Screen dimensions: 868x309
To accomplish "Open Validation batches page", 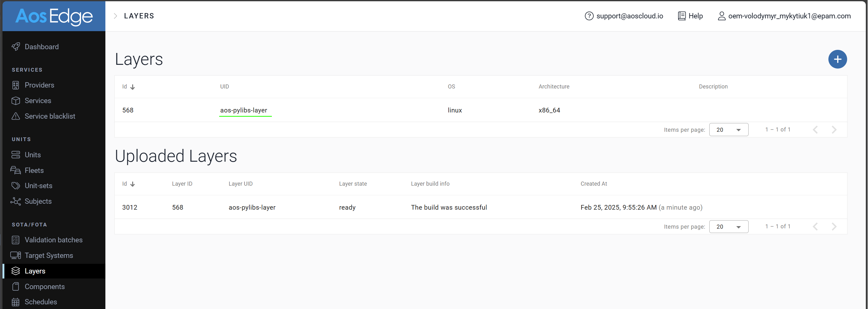I will (x=54, y=240).
